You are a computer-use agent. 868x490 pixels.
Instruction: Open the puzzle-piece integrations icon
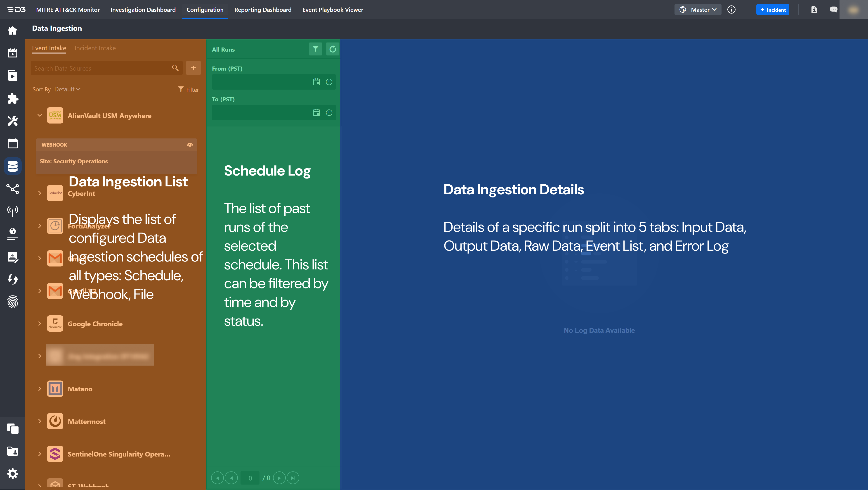point(12,98)
